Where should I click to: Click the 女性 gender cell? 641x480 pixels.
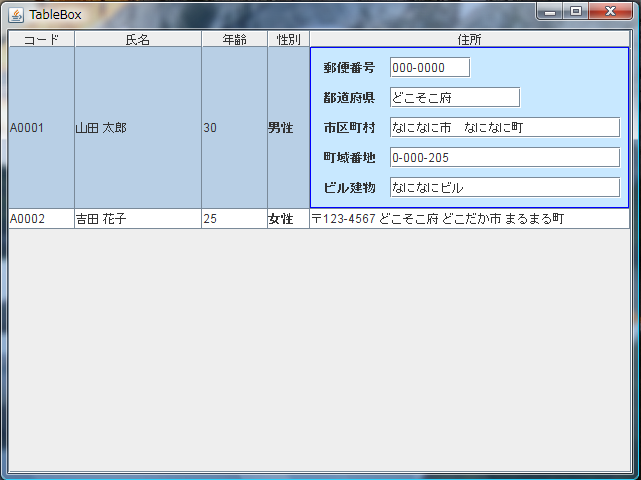pyautogui.click(x=288, y=219)
